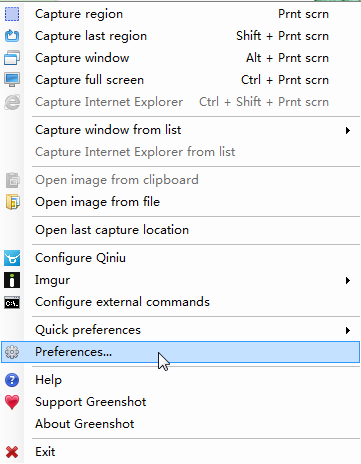Open the Quick preferences entry
361x464 pixels.
pyautogui.click(x=180, y=330)
